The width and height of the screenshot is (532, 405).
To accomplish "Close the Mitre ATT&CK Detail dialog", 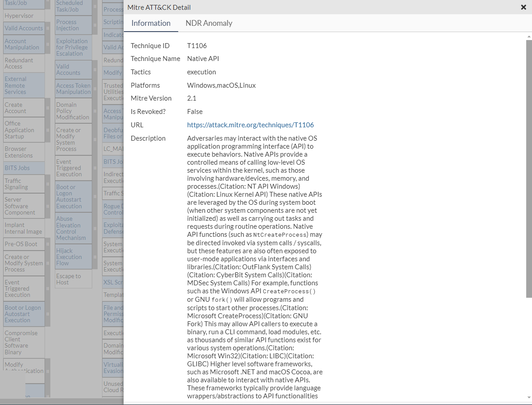I will pos(524,7).
